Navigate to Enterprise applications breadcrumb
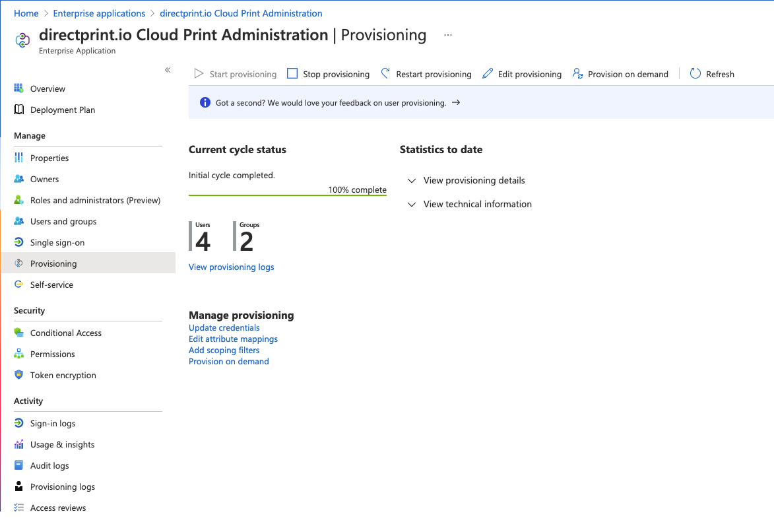 coord(99,13)
